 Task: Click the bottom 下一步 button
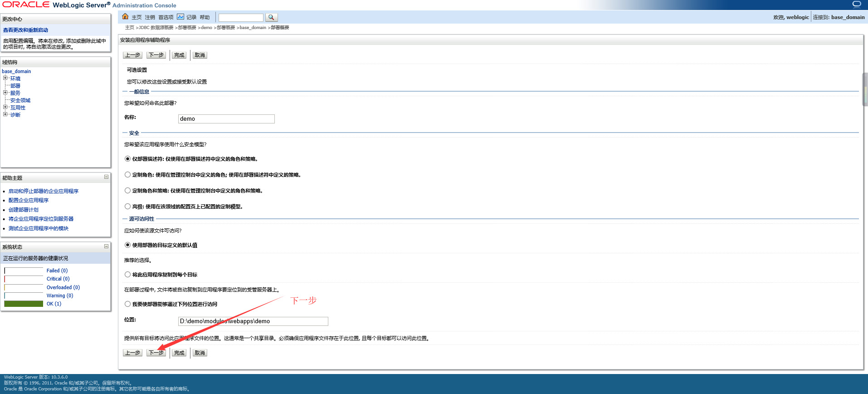pos(156,353)
